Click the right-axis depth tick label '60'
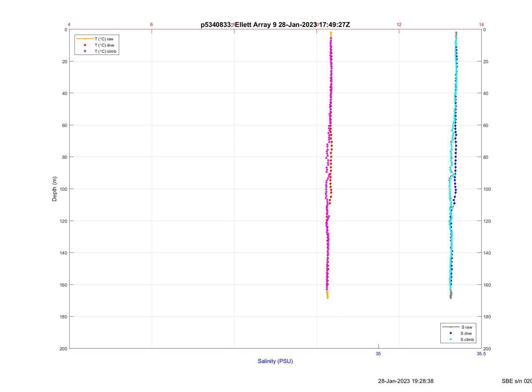Viewport: 532px width, 392px height. (486, 125)
